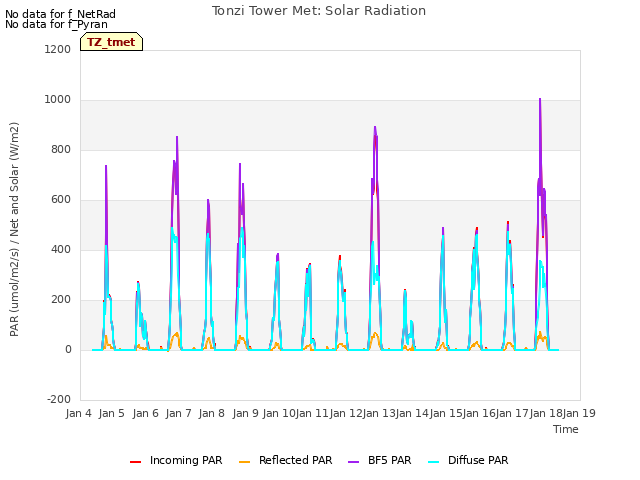Viewport: 640px width, 480px height.
Task: Click the Jan 14 x-axis tick label
Action: tap(412, 413)
